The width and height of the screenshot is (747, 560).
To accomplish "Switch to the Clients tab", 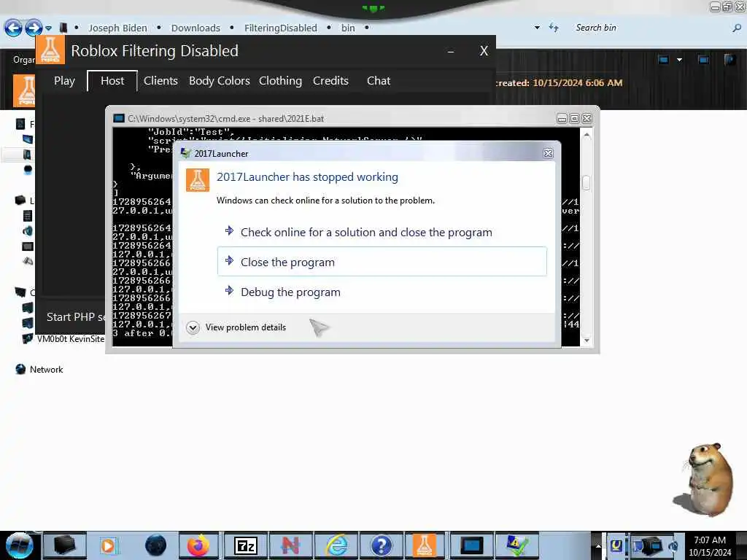I will [x=160, y=81].
